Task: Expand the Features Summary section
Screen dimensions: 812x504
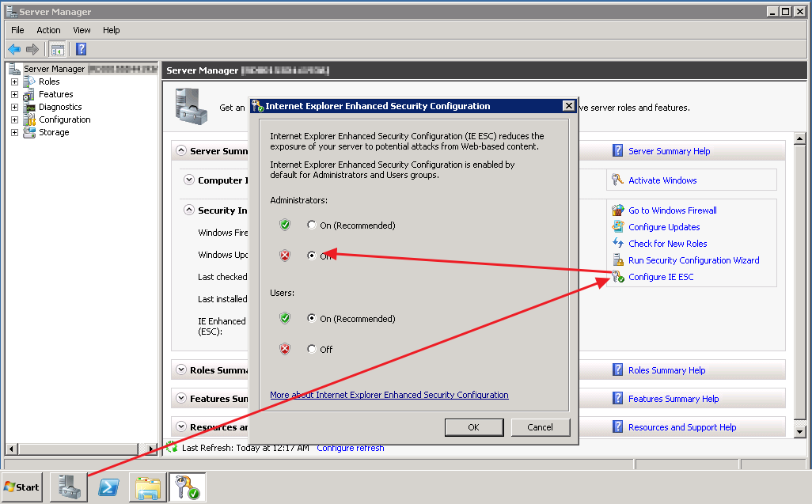Action: (x=180, y=398)
